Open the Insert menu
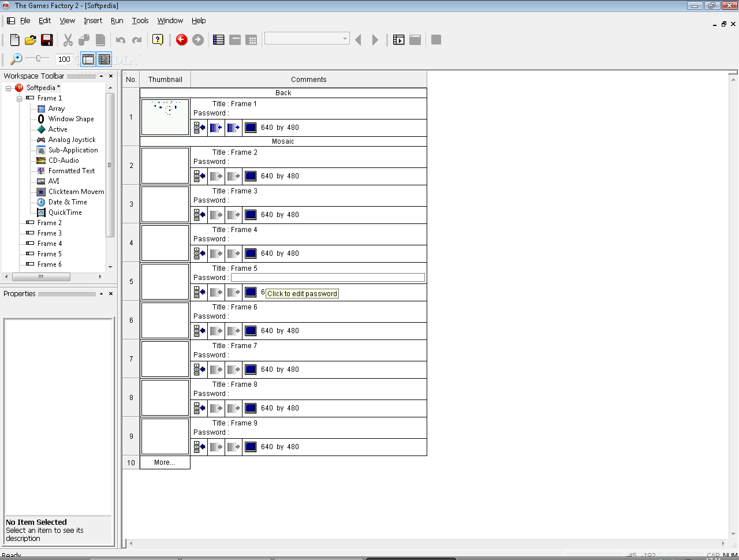This screenshot has width=739, height=560. tap(93, 21)
